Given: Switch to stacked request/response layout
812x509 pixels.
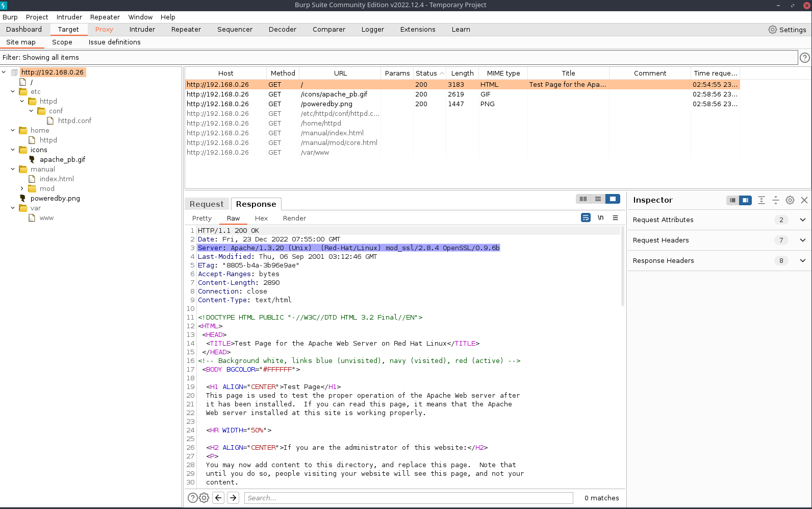Looking at the screenshot, I should [x=598, y=199].
